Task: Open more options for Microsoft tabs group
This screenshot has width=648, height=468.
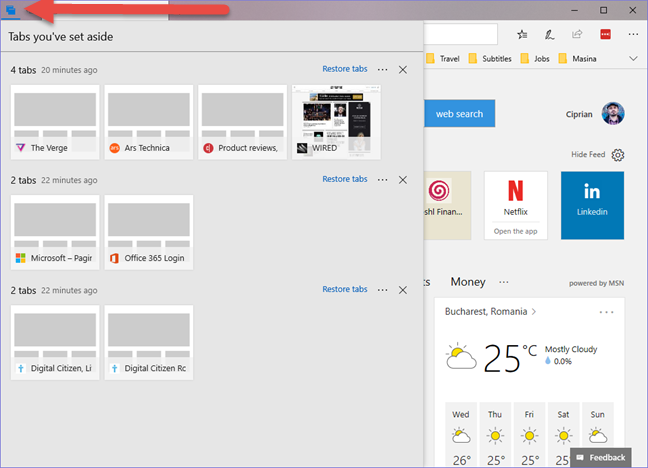Action: tap(383, 179)
